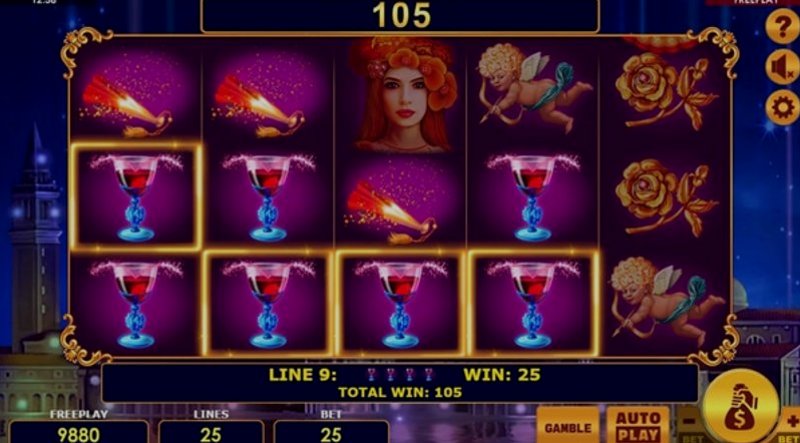Image resolution: width=800 pixels, height=443 pixels.
Task: Click the FREEPLAY balance showing 9880
Action: [x=79, y=432]
